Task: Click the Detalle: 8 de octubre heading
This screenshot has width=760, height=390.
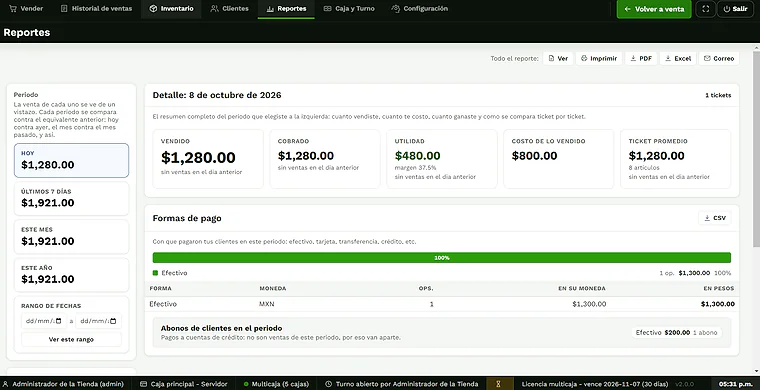Action: 217,95
